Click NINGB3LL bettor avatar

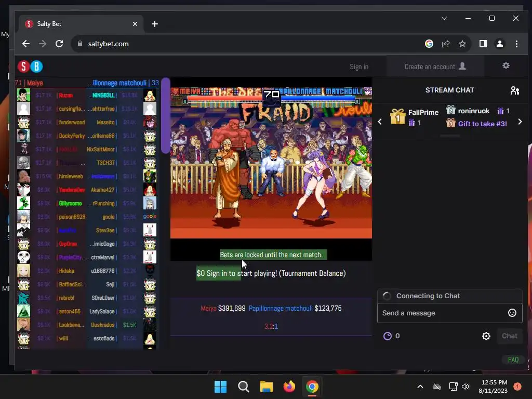[x=150, y=95]
